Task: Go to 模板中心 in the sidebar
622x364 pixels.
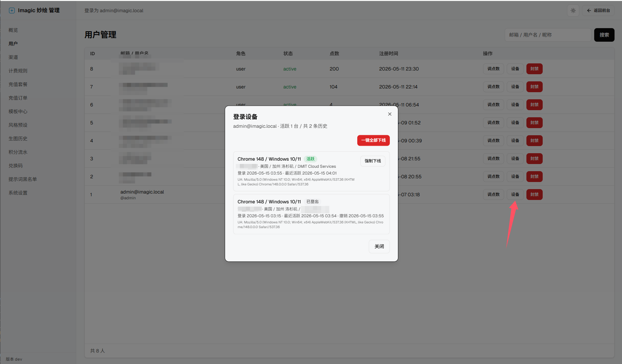Action: pyautogui.click(x=18, y=112)
